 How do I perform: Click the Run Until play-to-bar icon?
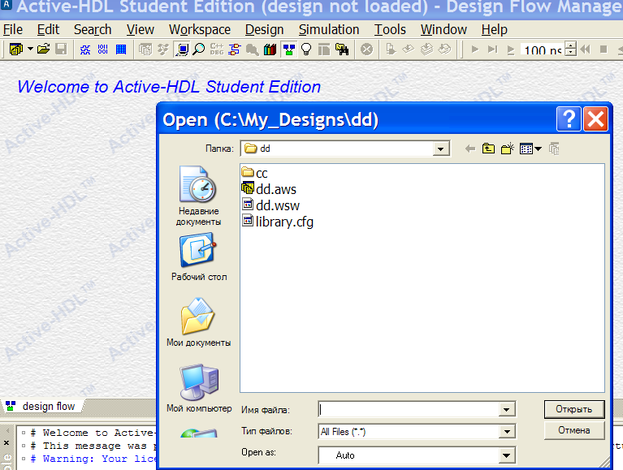[x=493, y=49]
